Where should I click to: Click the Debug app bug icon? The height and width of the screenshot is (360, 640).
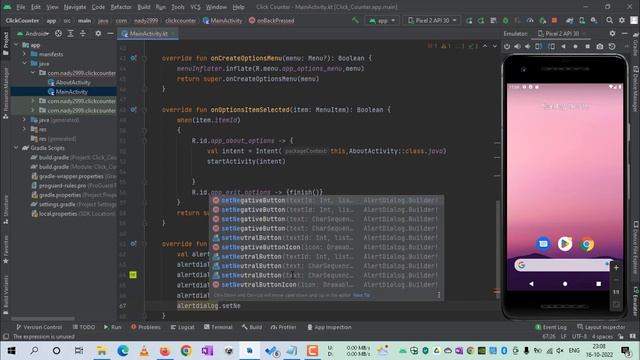coord(505,20)
